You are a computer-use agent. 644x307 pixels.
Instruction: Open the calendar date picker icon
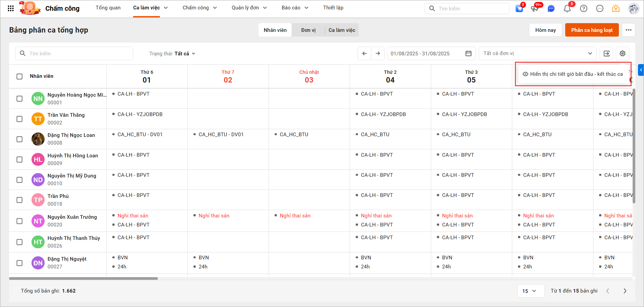coord(468,53)
